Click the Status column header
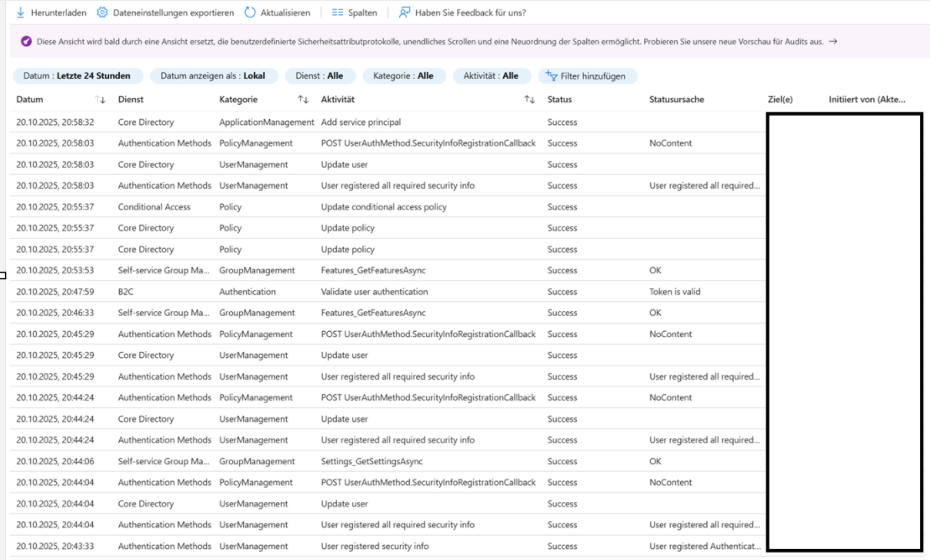The image size is (930, 560). (x=559, y=100)
